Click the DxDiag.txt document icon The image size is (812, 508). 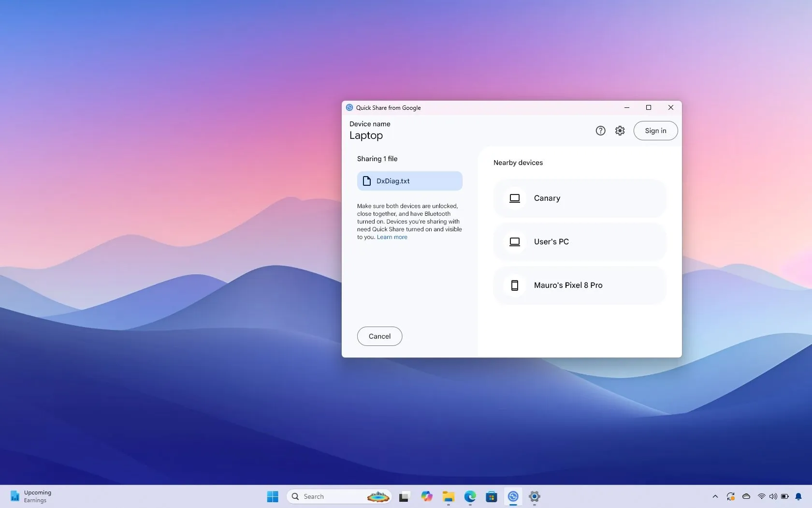pyautogui.click(x=367, y=181)
